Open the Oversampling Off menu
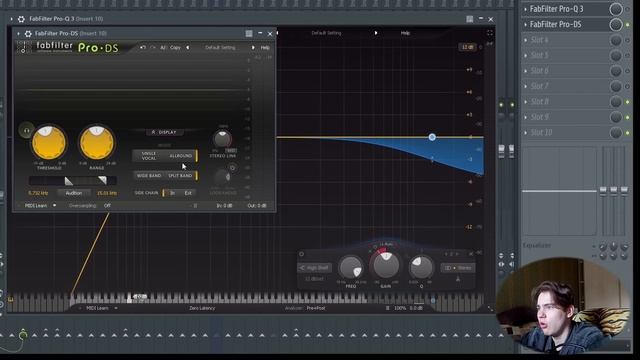 point(107,206)
